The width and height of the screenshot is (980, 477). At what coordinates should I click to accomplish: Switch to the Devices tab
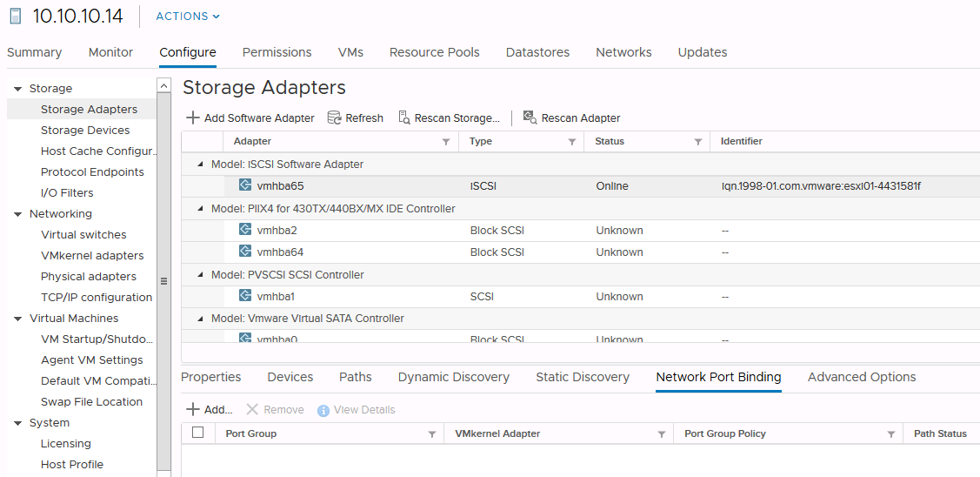[x=290, y=377]
